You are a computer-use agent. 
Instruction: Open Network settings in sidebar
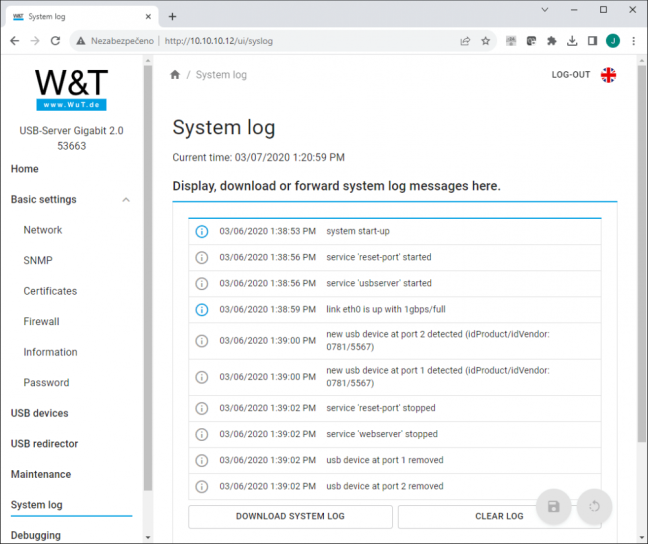pyautogui.click(x=43, y=230)
